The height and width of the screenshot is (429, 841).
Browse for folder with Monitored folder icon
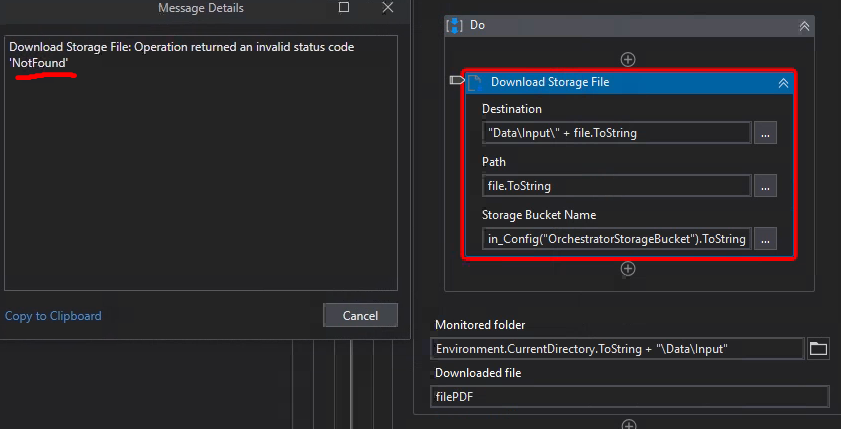(x=818, y=348)
